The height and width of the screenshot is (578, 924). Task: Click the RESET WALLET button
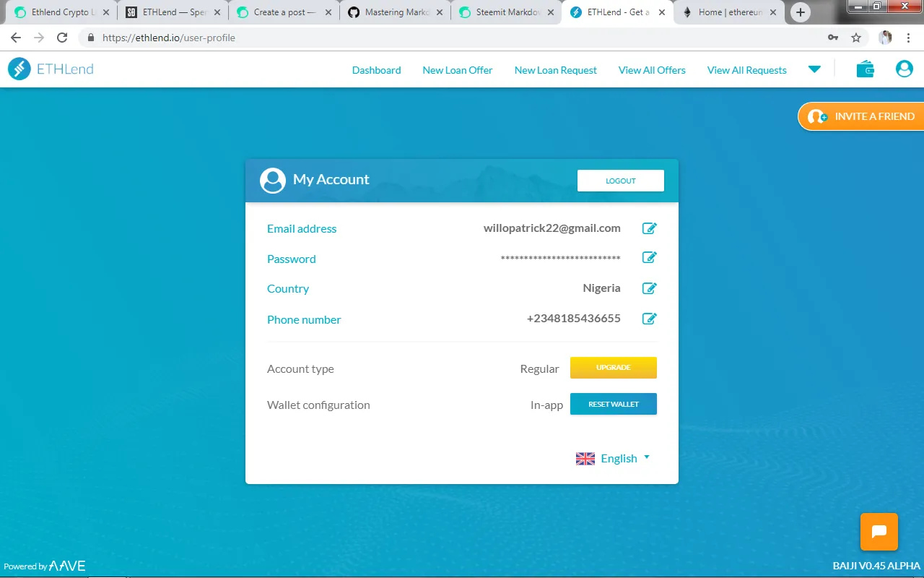pos(614,404)
